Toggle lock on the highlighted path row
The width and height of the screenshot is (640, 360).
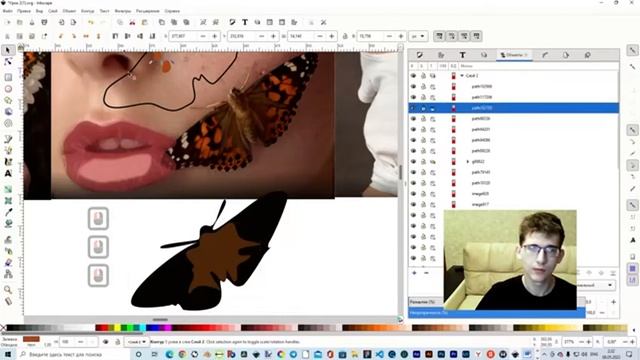423,108
